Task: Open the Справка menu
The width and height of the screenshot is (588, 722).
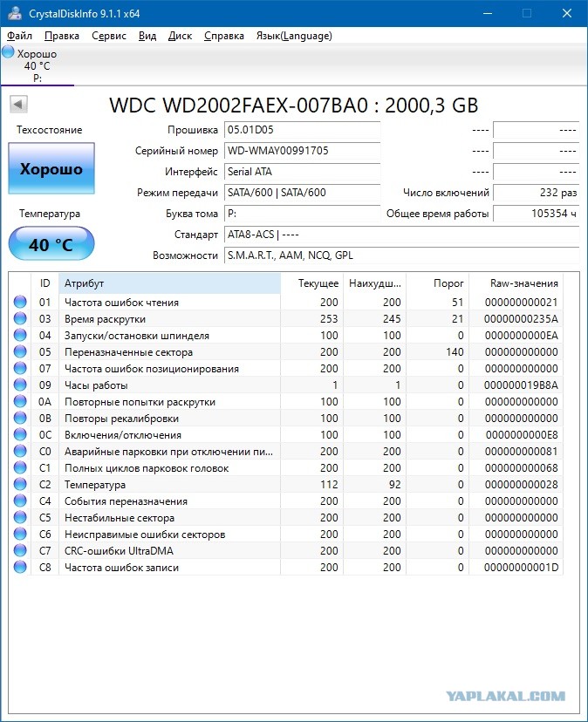Action: click(x=224, y=36)
